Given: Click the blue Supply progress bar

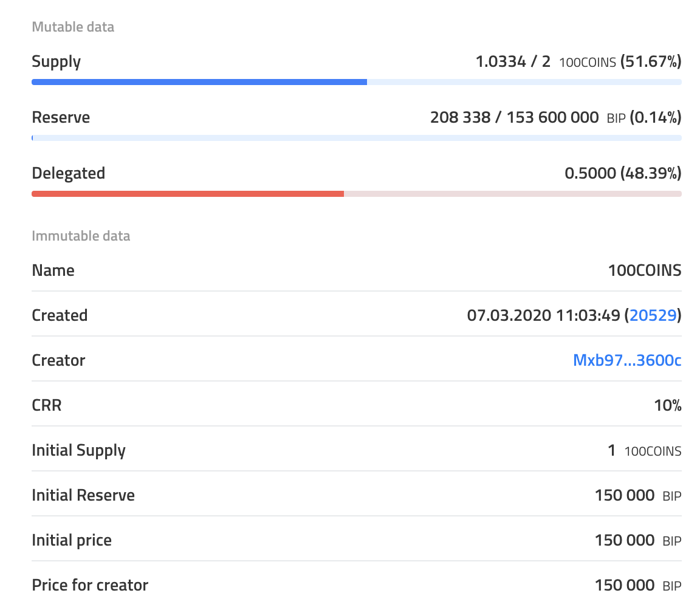Looking at the screenshot, I should click(199, 82).
